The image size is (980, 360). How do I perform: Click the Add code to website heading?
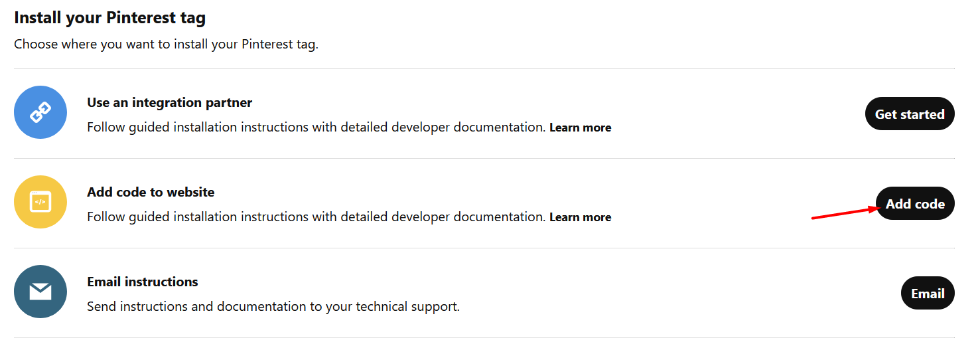[x=151, y=193]
